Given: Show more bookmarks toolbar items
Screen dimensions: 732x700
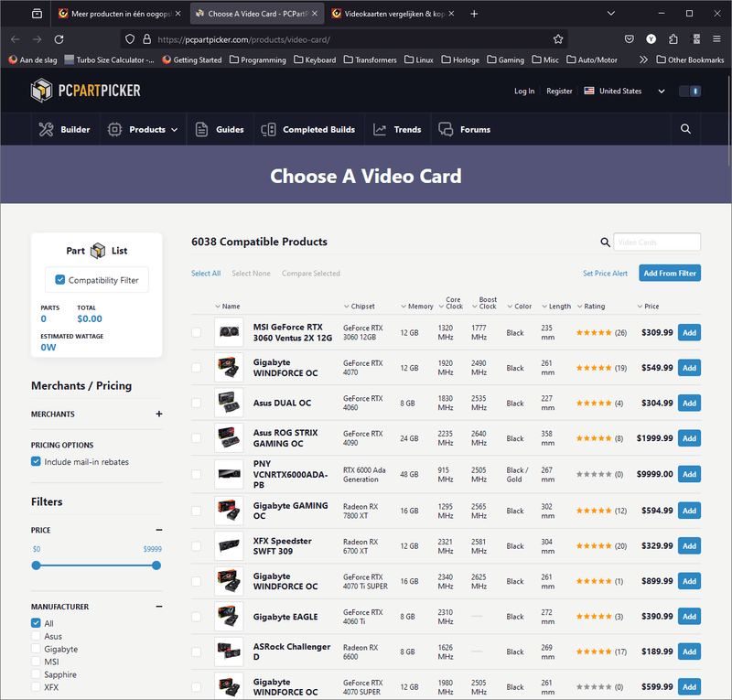Looking at the screenshot, I should 643,59.
